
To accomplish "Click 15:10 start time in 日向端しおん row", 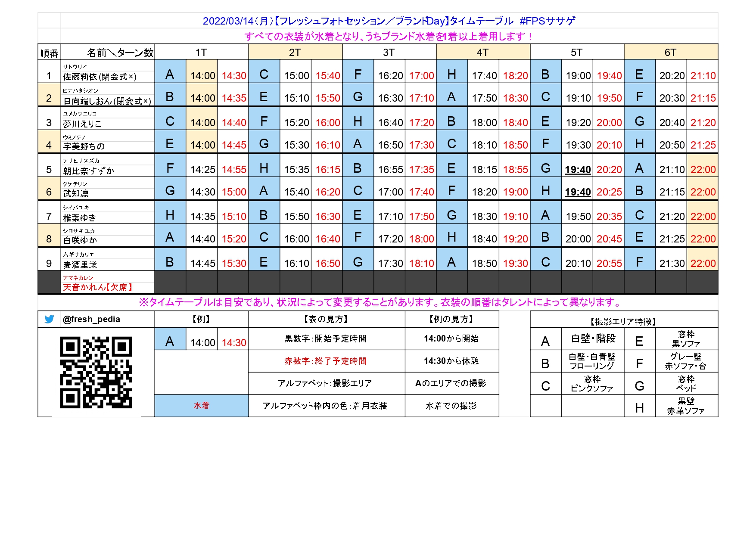I will (x=296, y=98).
